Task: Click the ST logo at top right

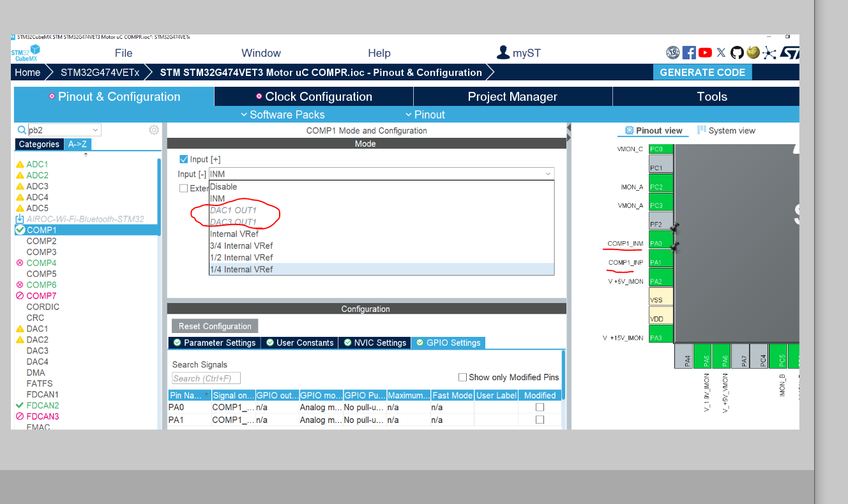Action: click(x=790, y=52)
